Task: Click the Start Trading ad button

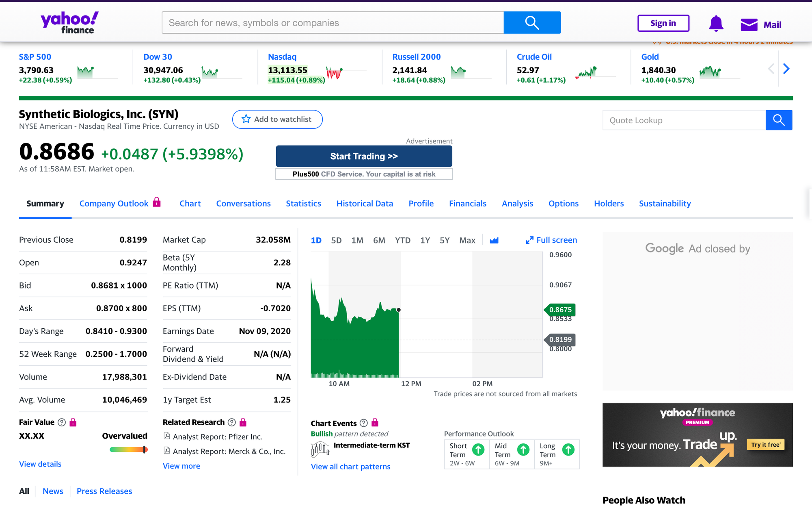Action: tap(364, 156)
